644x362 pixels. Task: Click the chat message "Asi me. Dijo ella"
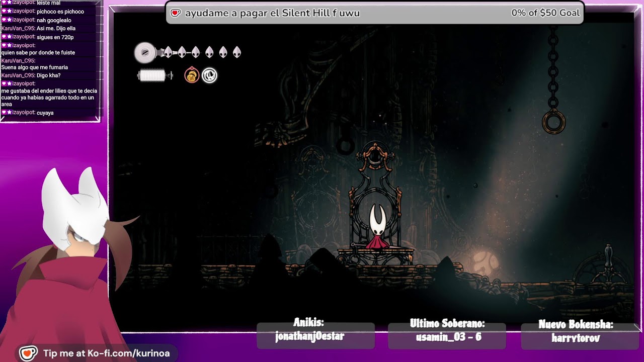click(56, 29)
